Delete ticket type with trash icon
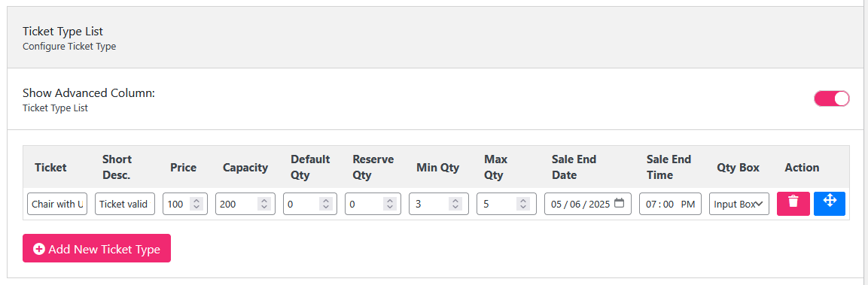Image resolution: width=868 pixels, height=285 pixels. click(x=793, y=204)
